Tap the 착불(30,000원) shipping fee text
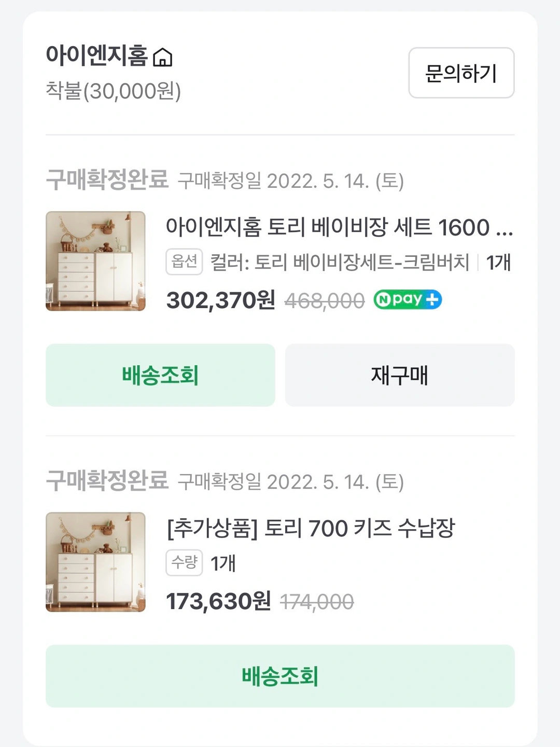The width and height of the screenshot is (560, 747). coord(114,91)
